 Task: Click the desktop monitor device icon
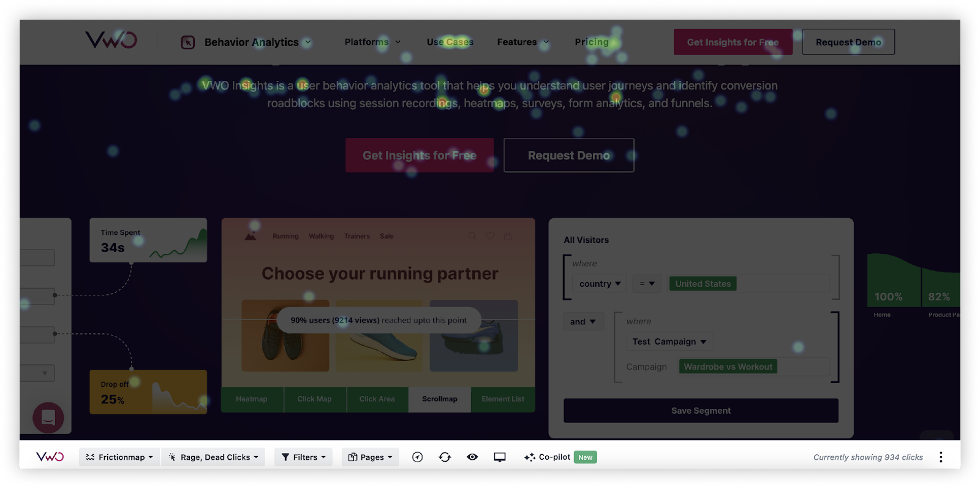[500, 457]
